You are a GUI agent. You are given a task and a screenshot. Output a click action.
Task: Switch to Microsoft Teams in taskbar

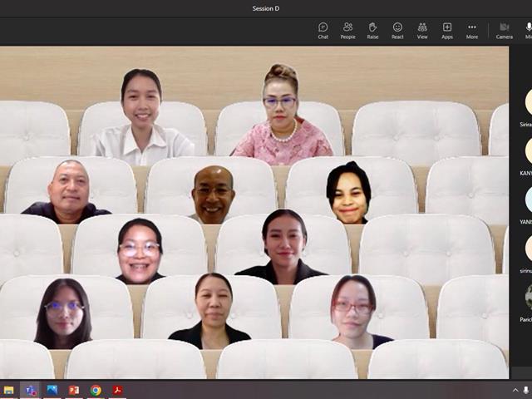pyautogui.click(x=30, y=390)
